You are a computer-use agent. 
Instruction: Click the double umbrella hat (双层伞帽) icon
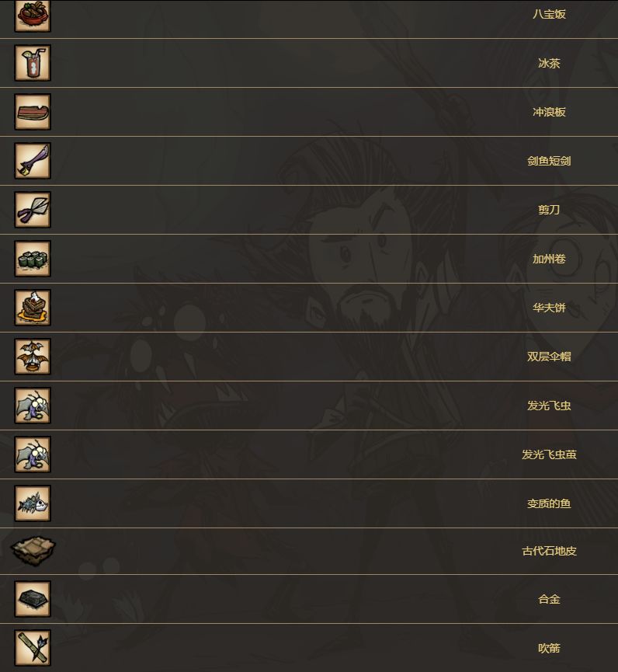[x=33, y=357]
